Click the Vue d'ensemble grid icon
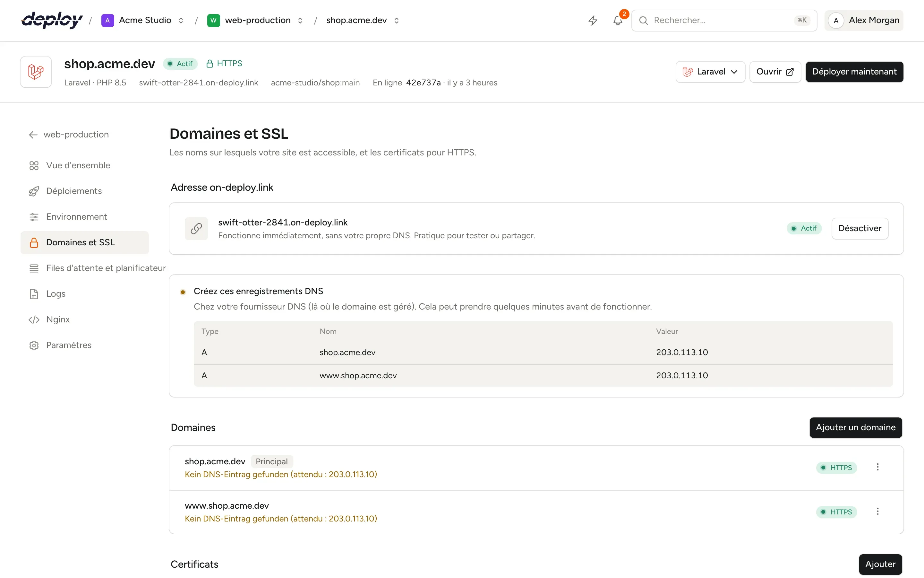The height and width of the screenshot is (578, 924). click(x=34, y=165)
